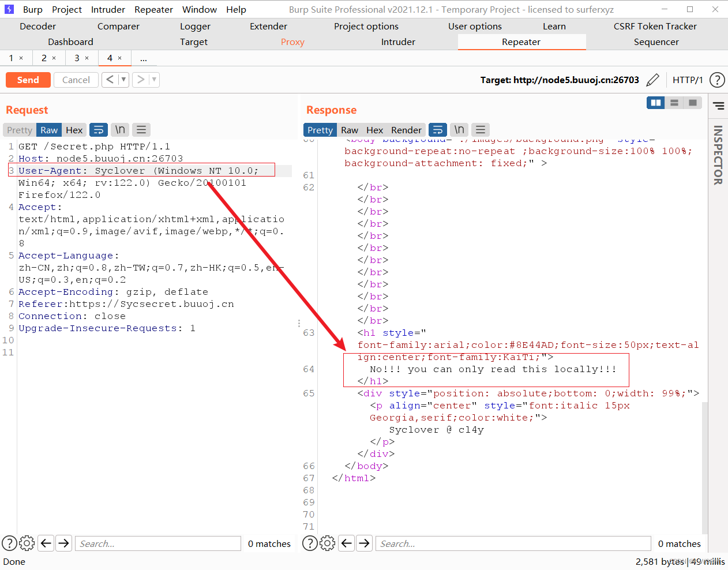Go forward with the history arrow by Cancel
Viewport: 728px width, 570px height.
[141, 80]
